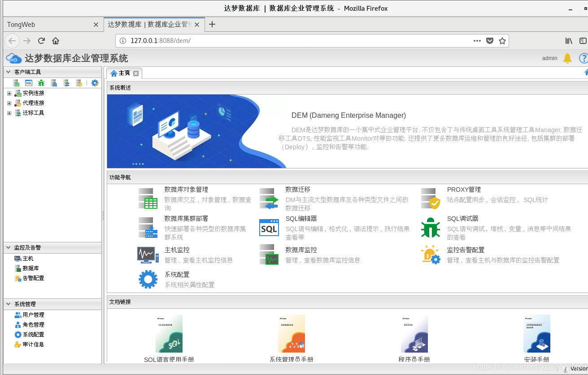Click the 数据库监控 large icon
Screen dimensions: 588x375
269,254
